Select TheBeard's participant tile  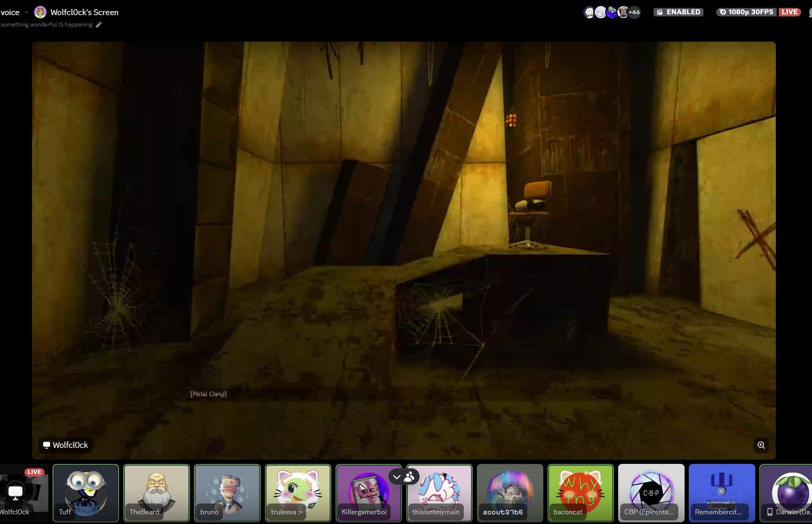tap(156, 493)
